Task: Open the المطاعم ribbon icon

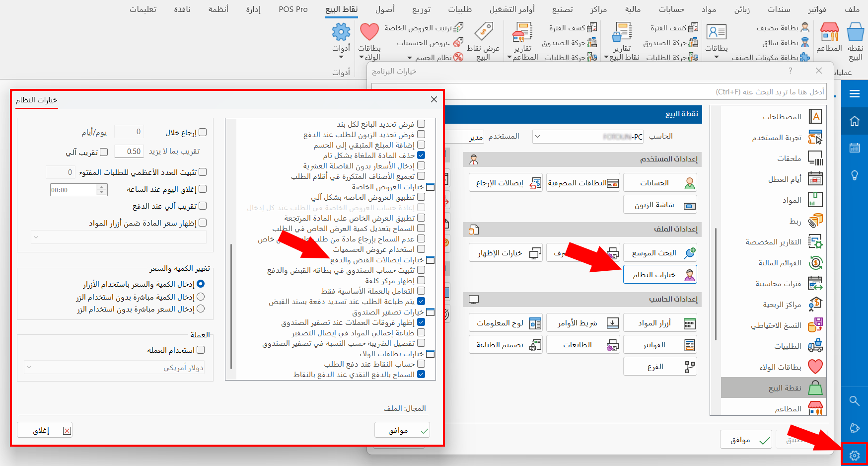Action: pyautogui.click(x=829, y=37)
